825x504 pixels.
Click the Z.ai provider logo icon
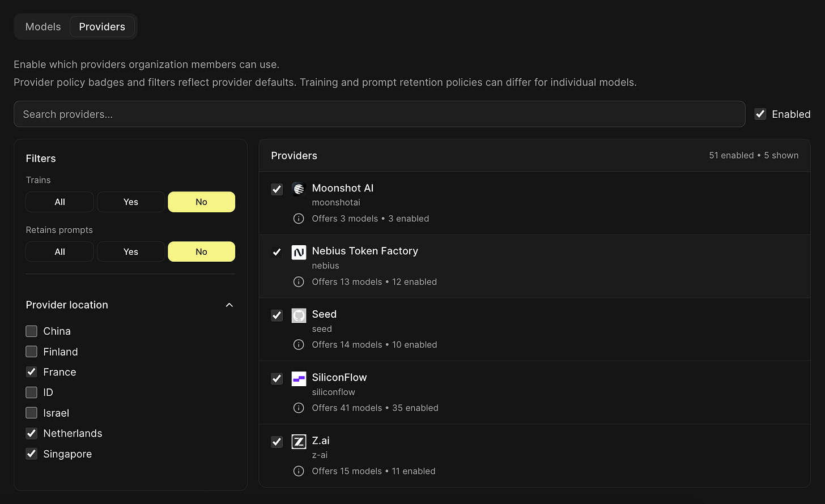click(299, 441)
